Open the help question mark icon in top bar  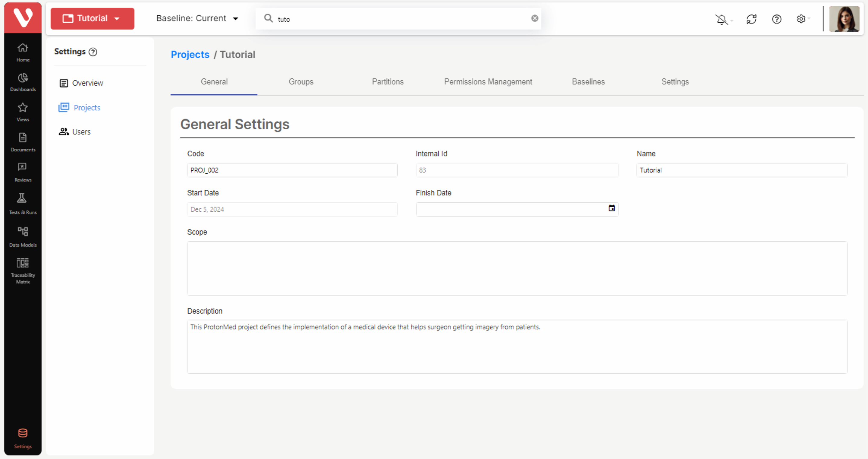(x=776, y=19)
